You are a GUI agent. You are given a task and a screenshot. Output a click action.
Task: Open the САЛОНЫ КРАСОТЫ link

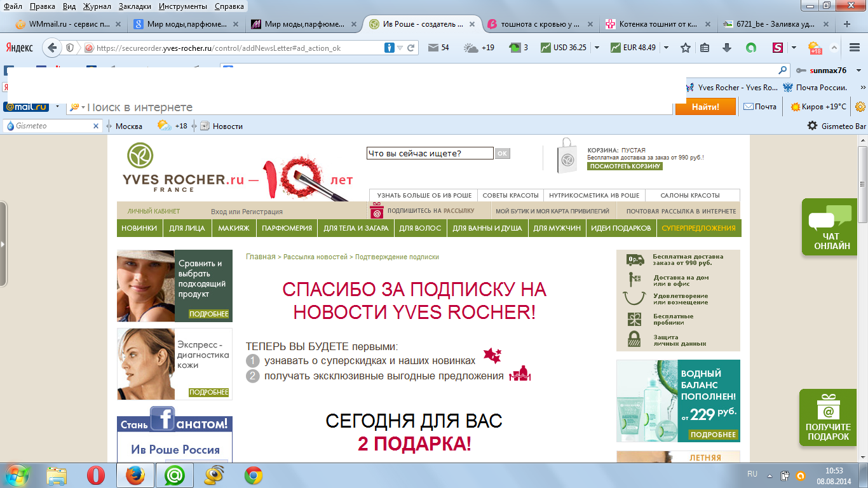[690, 195]
